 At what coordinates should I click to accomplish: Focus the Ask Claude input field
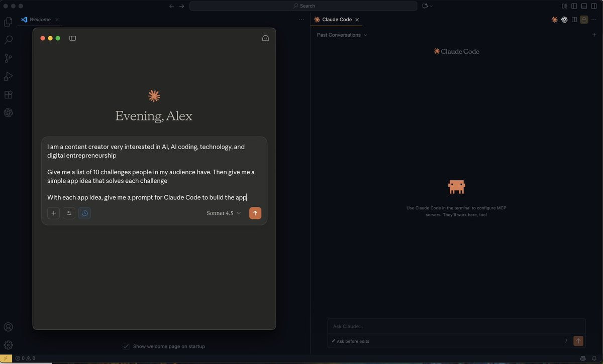pyautogui.click(x=456, y=326)
